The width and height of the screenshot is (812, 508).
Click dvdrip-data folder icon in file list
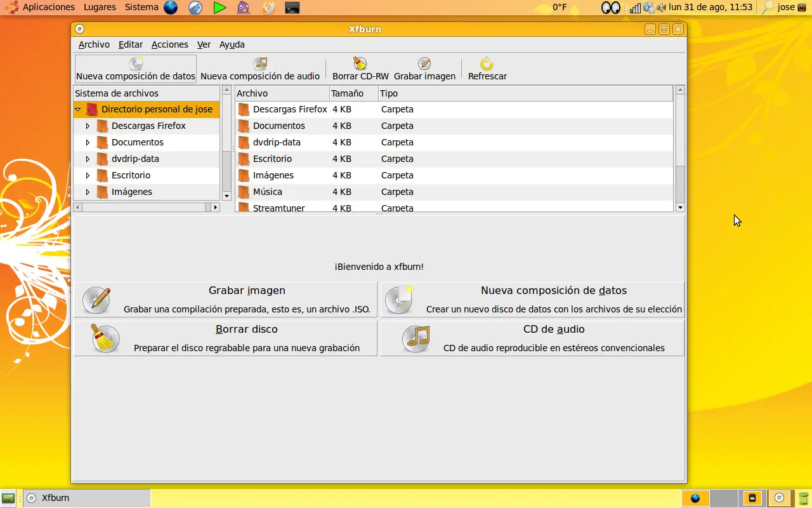244,142
